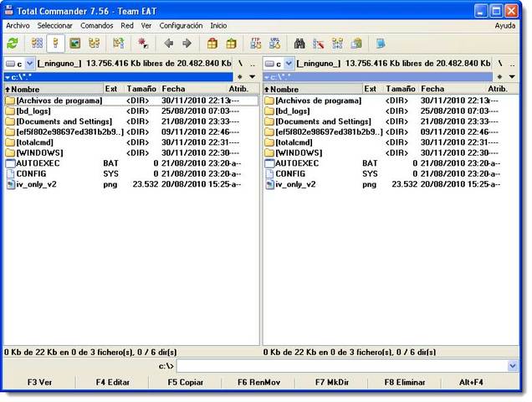This screenshot has width=532, height=402.
Task: Open left panel directory history arrow
Action: [x=253, y=77]
